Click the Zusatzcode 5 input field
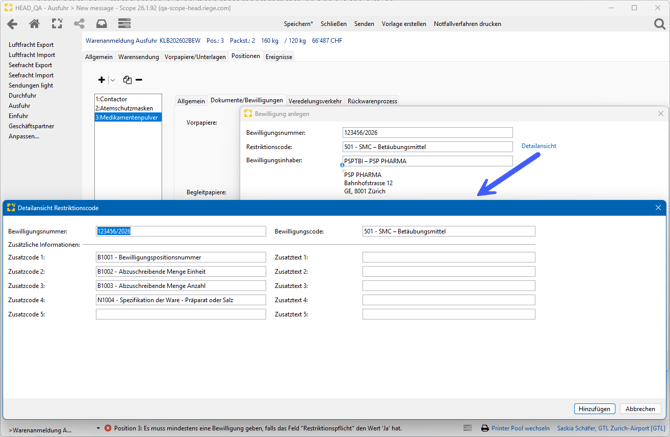 click(x=180, y=314)
